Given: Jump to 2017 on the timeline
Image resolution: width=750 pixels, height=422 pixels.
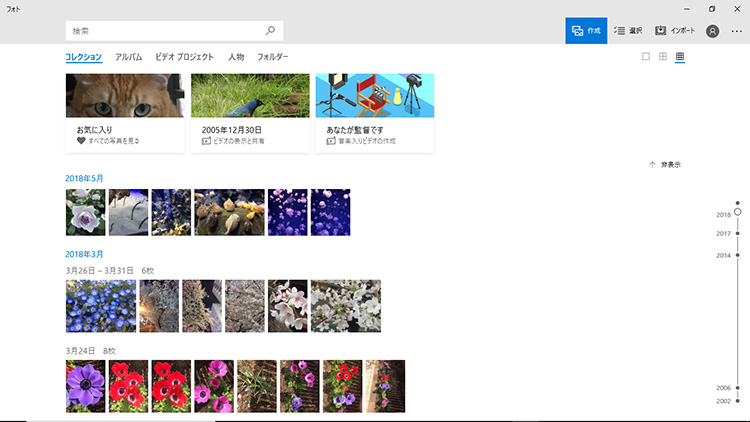Looking at the screenshot, I should [724, 234].
